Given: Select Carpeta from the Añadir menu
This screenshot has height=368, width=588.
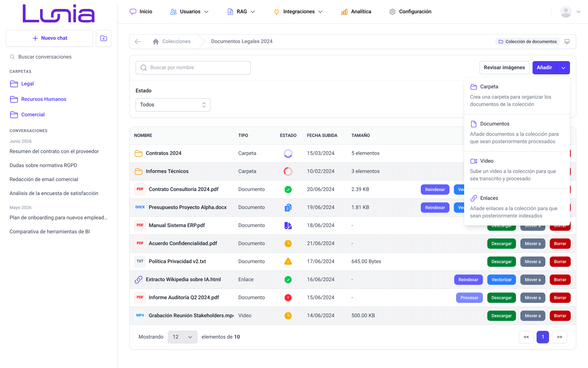Looking at the screenshot, I should click(517, 96).
